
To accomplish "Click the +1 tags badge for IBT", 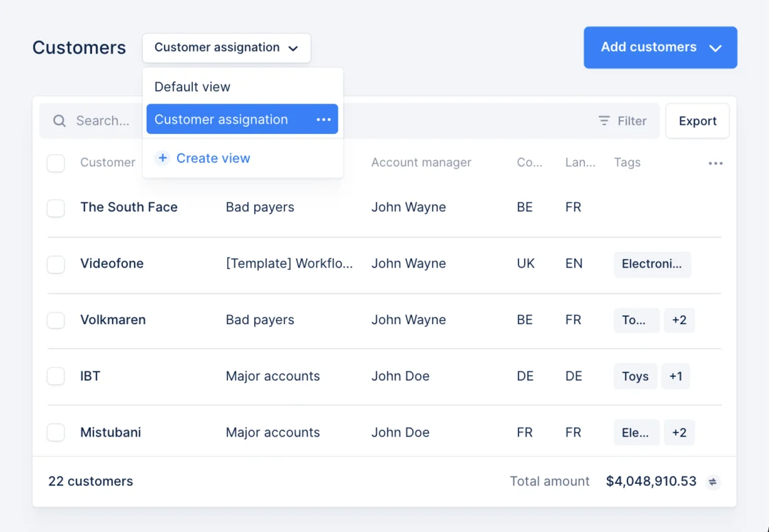I will point(676,376).
